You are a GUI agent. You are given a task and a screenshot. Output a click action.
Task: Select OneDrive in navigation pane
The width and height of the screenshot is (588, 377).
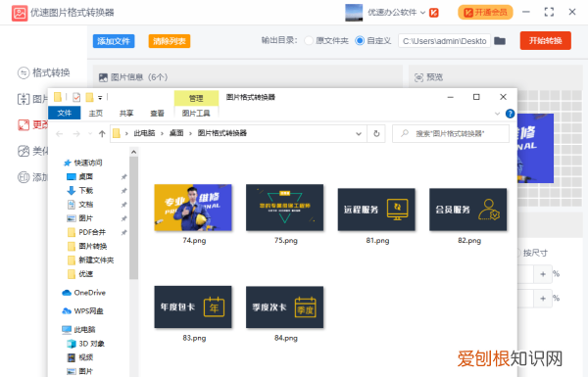(83, 293)
